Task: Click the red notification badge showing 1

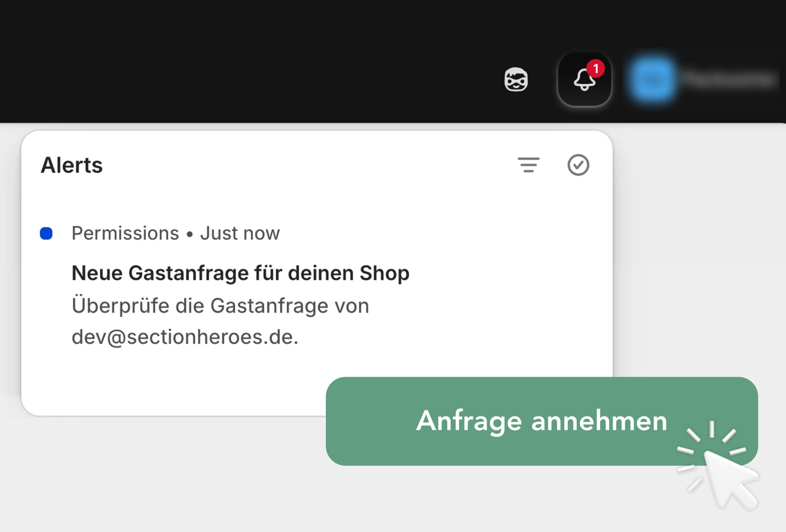Action: point(596,68)
